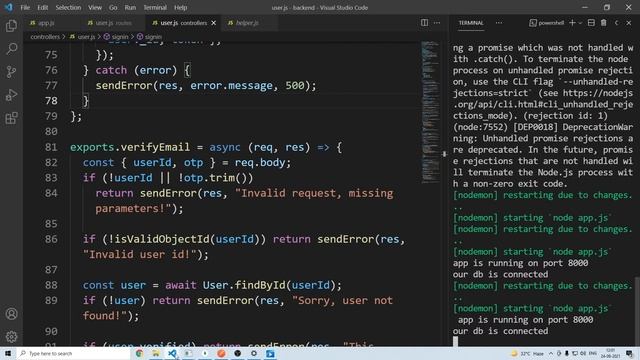Close the terminal panel
This screenshot has width=640, height=360.
629,23
